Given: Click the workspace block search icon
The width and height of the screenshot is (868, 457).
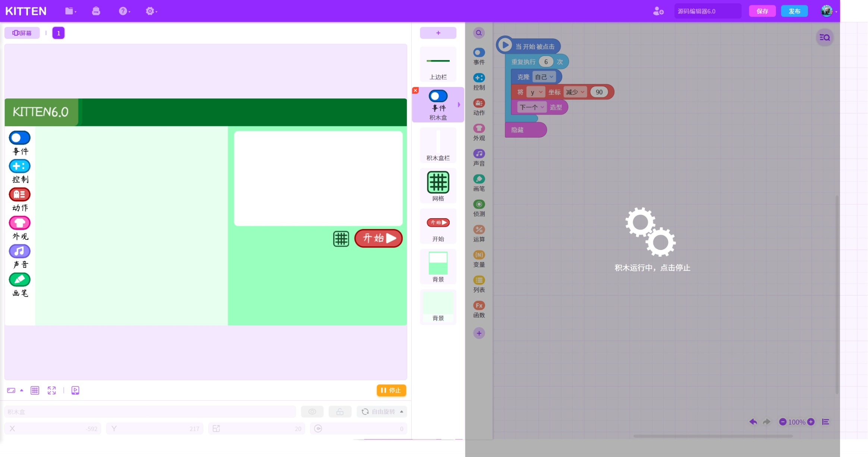Looking at the screenshot, I should point(825,37).
